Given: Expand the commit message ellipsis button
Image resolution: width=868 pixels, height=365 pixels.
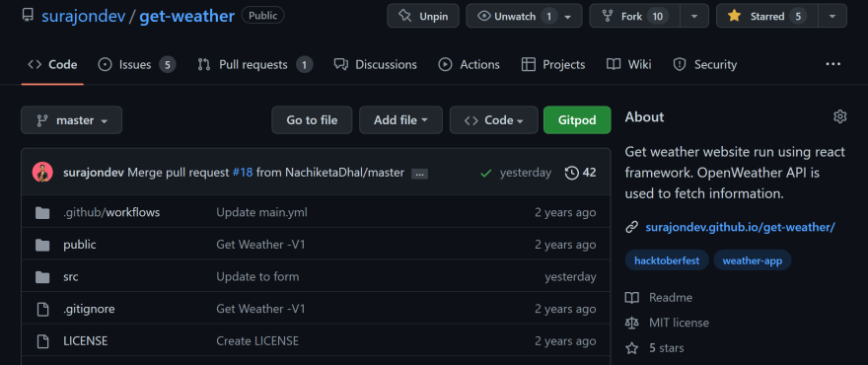Looking at the screenshot, I should pos(419,174).
